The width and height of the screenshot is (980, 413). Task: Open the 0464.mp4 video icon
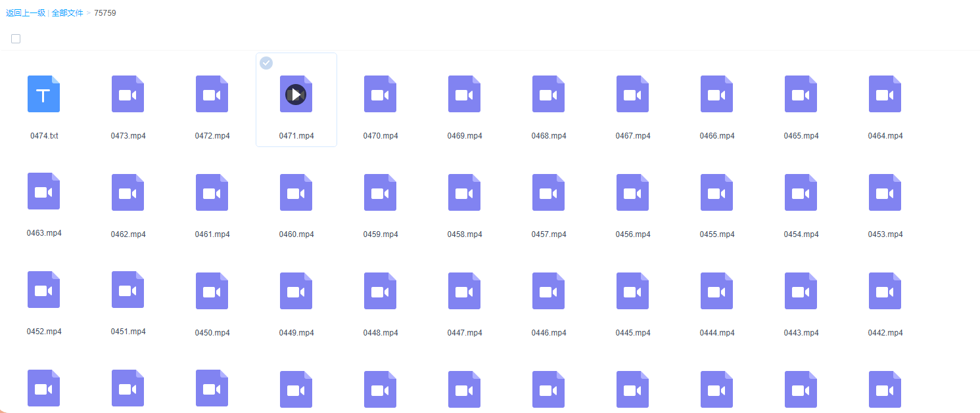pos(885,94)
